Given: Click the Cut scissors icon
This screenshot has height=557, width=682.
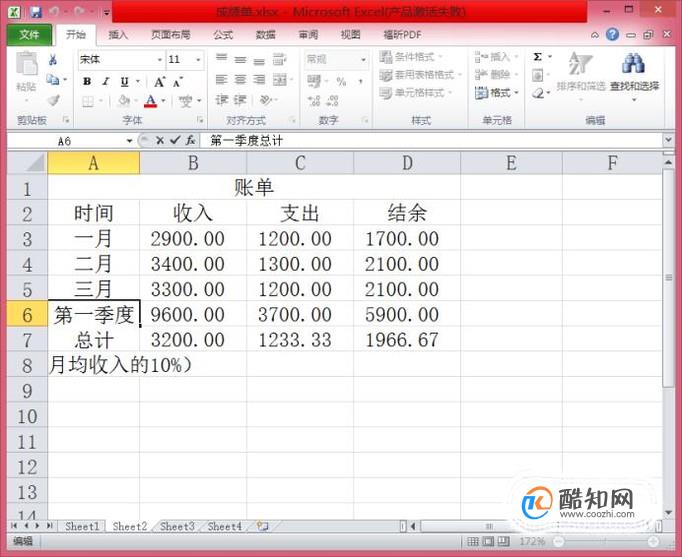Looking at the screenshot, I should coord(53,59).
